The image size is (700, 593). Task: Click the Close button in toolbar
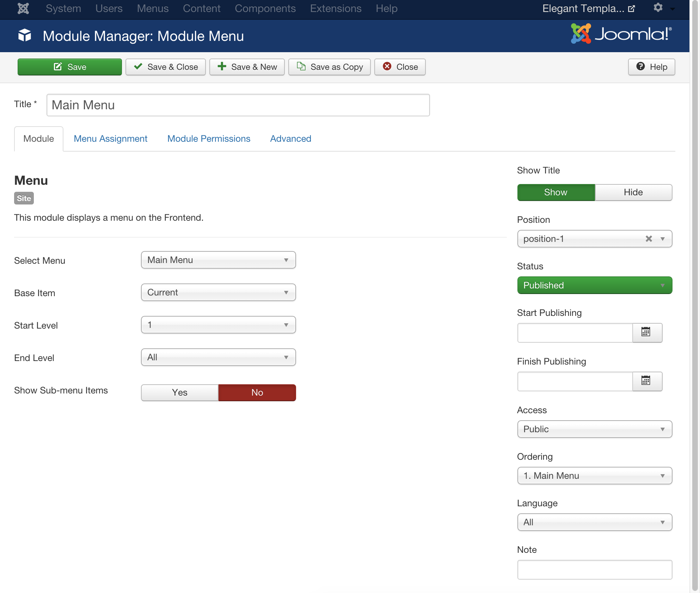tap(400, 67)
